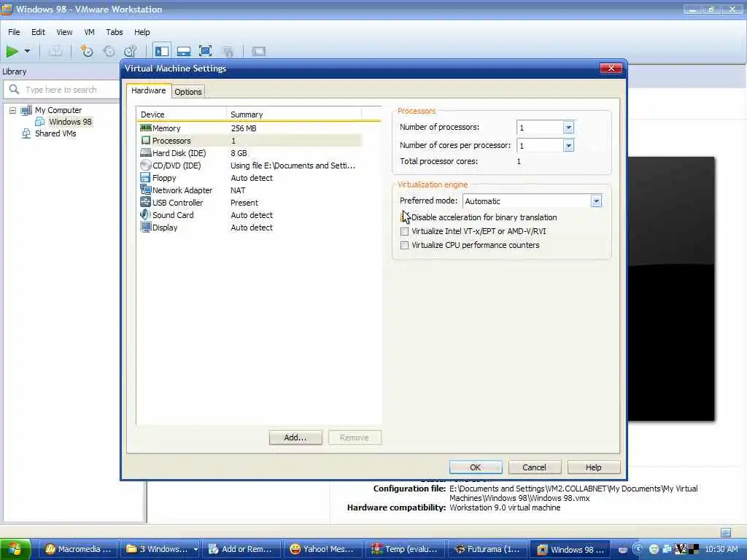Viewport: 747px width, 560px height.
Task: Switch to Futurama taskbar item
Action: (x=487, y=549)
